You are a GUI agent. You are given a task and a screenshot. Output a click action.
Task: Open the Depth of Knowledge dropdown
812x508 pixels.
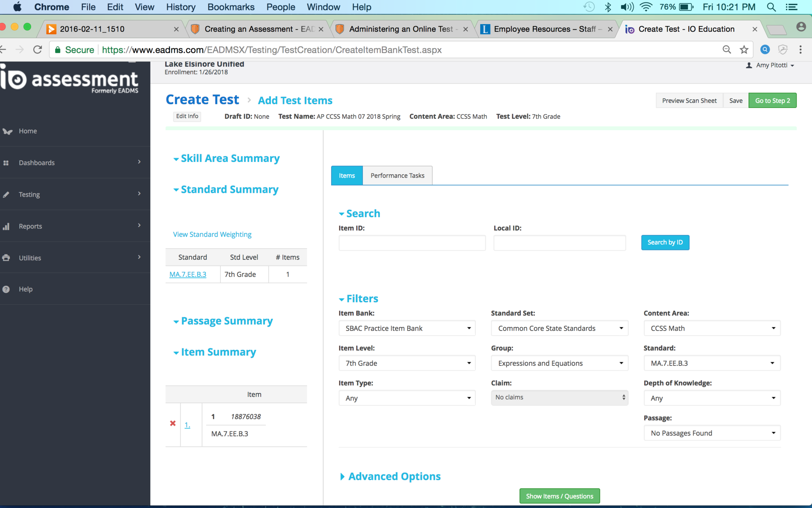click(x=712, y=398)
